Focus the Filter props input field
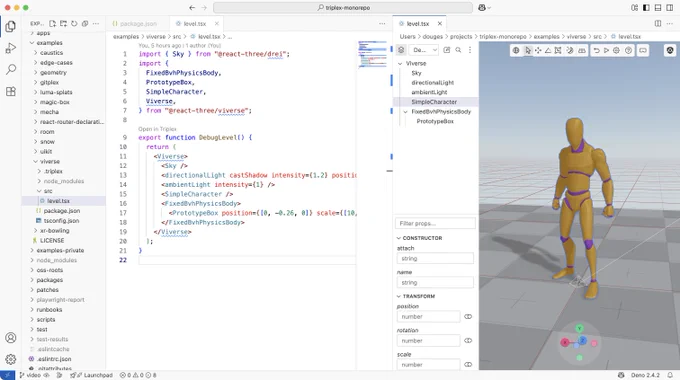Viewport: 680px width, 380px height. point(435,223)
